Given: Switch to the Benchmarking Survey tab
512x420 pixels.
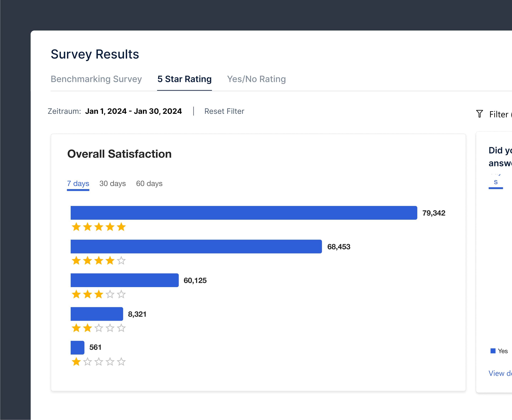Looking at the screenshot, I should 96,79.
